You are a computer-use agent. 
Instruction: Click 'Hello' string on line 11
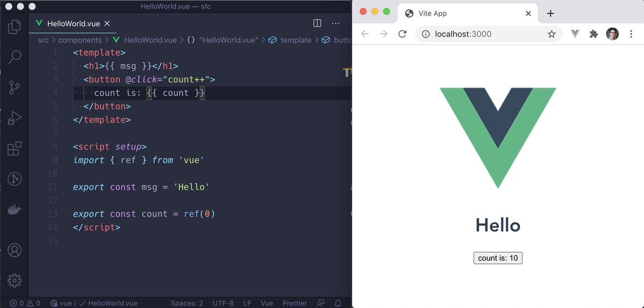(x=191, y=187)
